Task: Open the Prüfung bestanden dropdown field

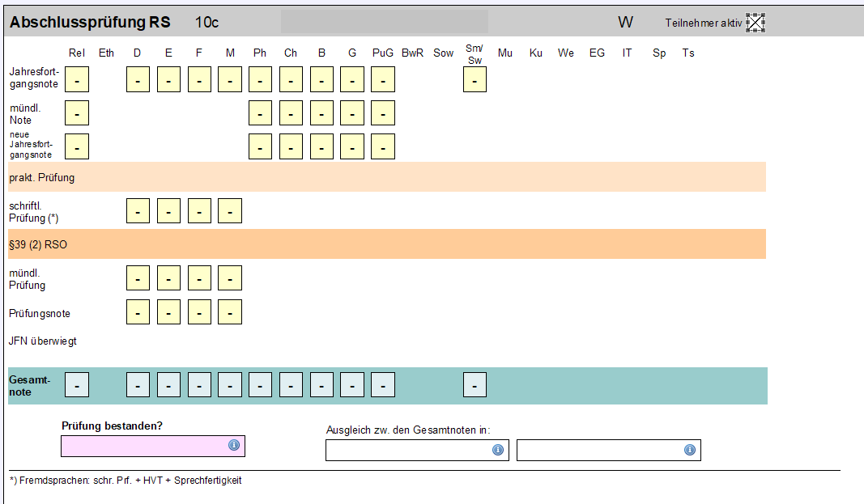Action: tap(146, 446)
